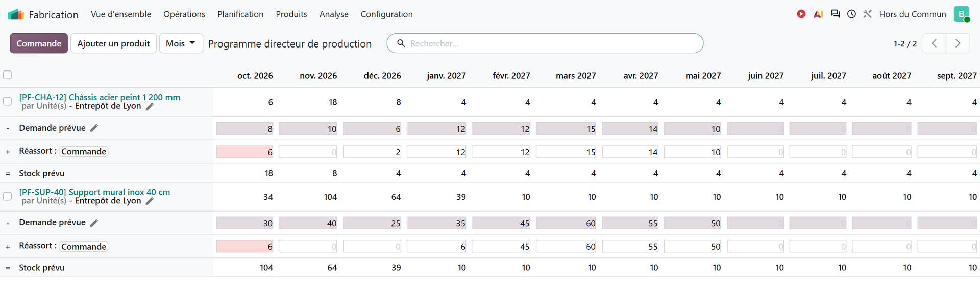
Task: Open Entrepôt de Lyon link under PF-CHA-12
Action: [x=108, y=106]
